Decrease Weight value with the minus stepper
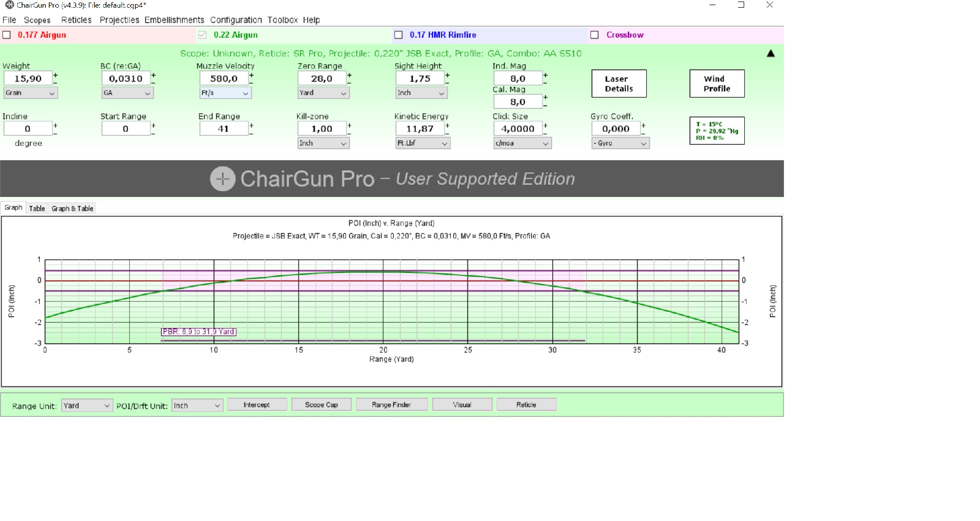Screen dimensions: 980x521 (55, 82)
